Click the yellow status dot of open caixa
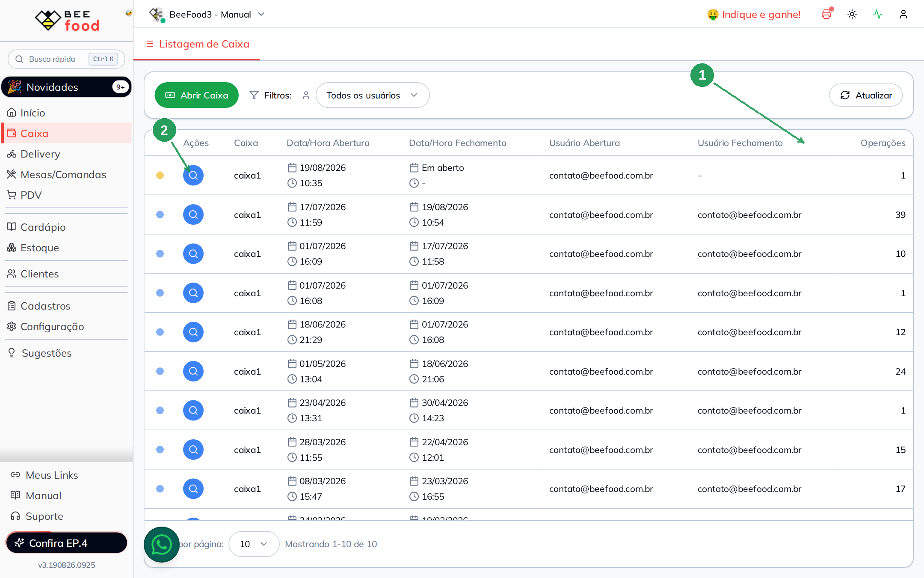This screenshot has height=578, width=924. 160,175
